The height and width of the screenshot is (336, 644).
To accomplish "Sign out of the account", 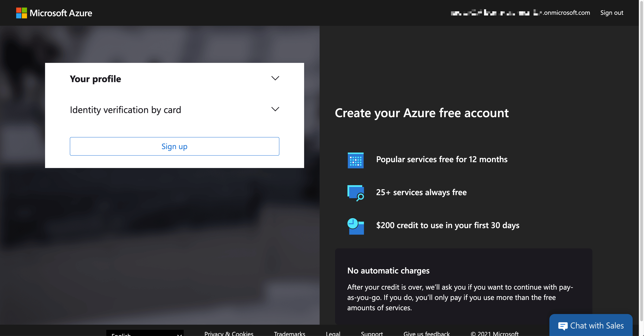I will pos(611,13).
